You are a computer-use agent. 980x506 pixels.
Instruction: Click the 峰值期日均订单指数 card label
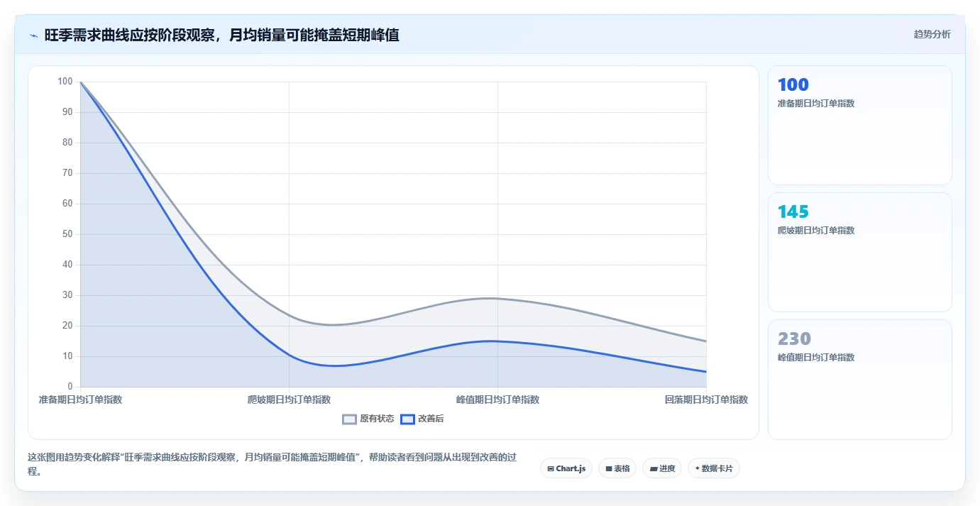[816, 358]
